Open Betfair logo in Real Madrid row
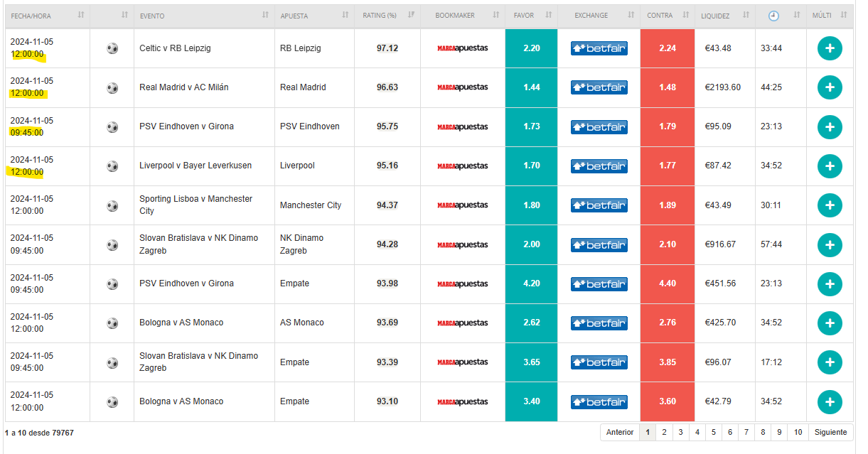The image size is (868, 454). (599, 87)
